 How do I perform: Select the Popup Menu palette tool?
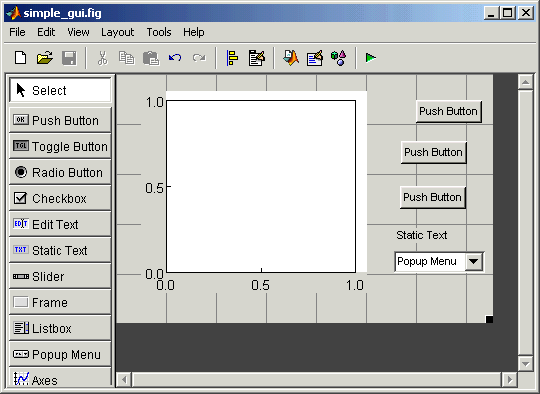point(60,354)
